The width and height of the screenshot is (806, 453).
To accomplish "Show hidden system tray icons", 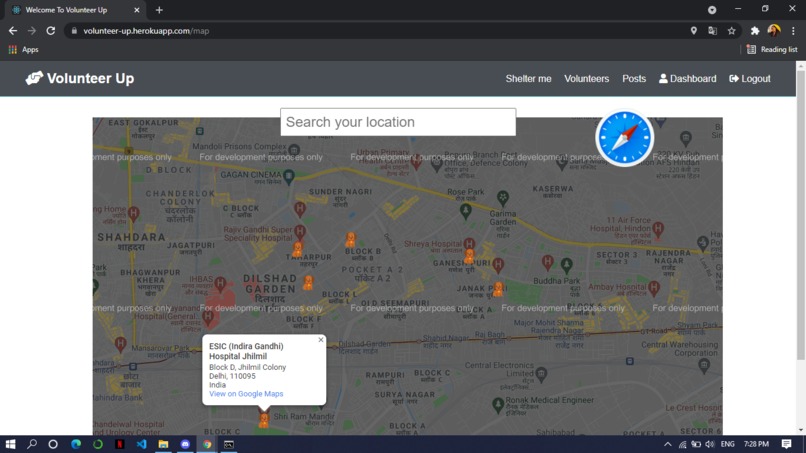I will [667, 444].
